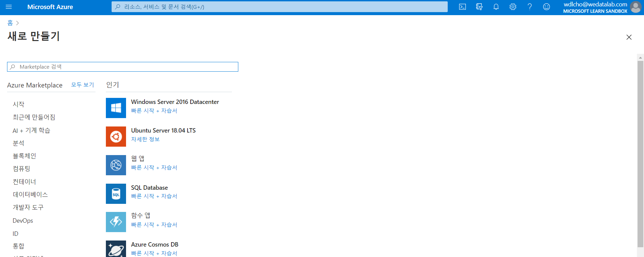The image size is (644, 257).
Task: Click wdlcho@wedatalab.com account name
Action: [595, 4]
